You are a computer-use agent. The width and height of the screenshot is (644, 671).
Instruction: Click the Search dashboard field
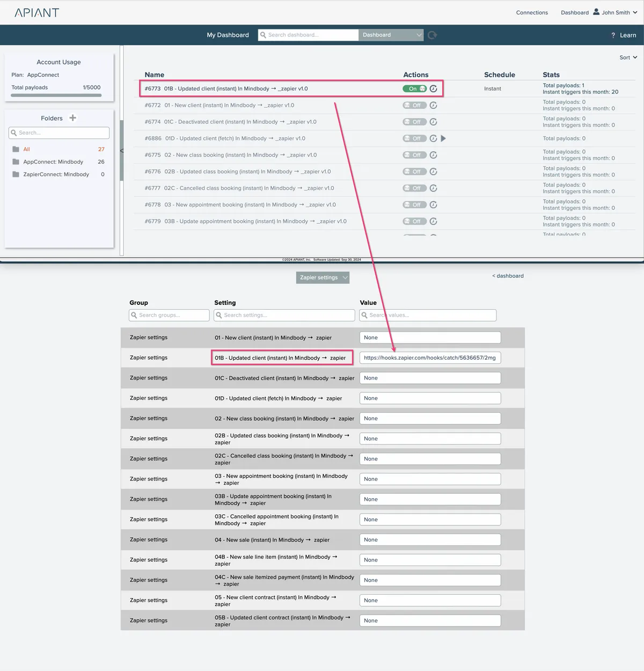[308, 35]
